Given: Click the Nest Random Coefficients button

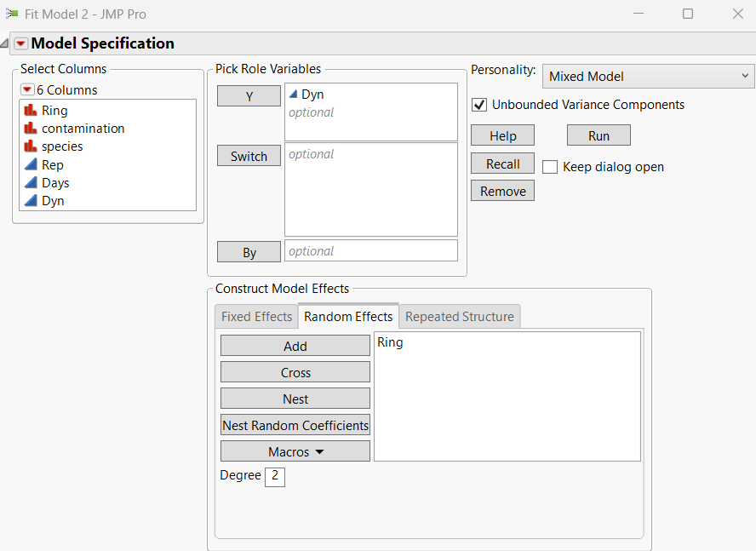Looking at the screenshot, I should point(295,426).
